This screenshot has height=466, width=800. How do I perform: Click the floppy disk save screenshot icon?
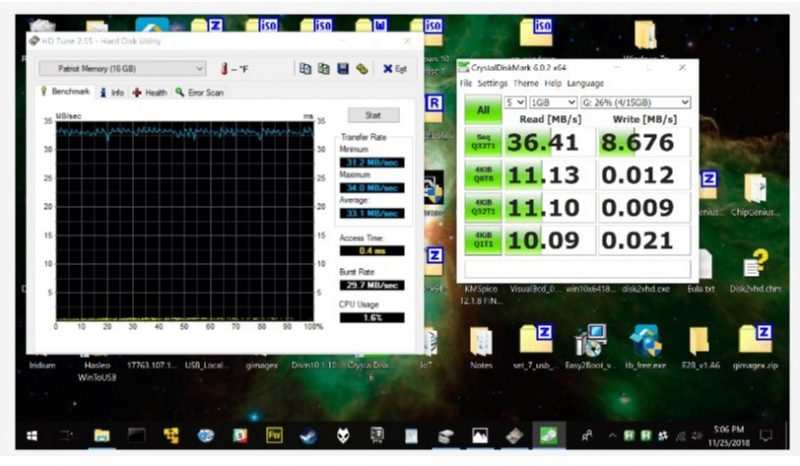342,68
